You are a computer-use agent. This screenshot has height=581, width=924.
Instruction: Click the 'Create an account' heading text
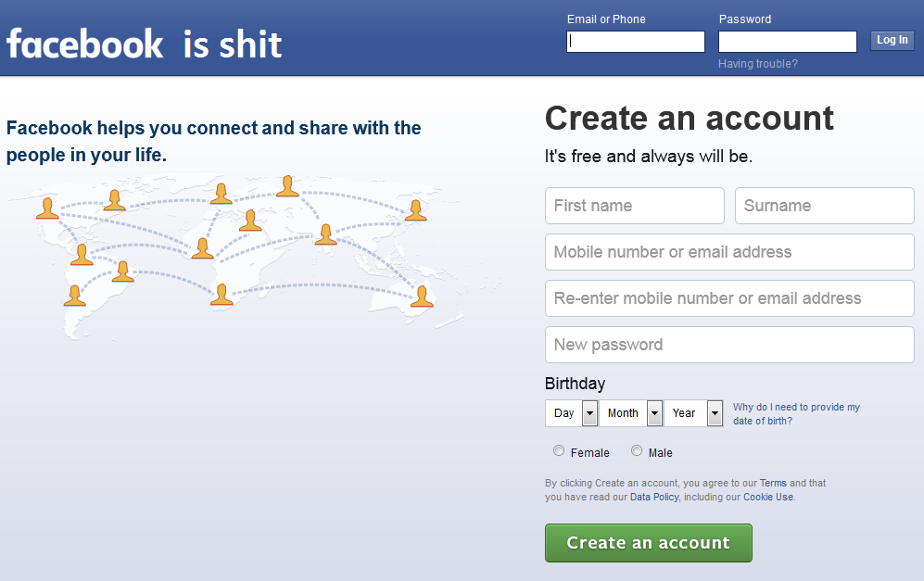[689, 118]
